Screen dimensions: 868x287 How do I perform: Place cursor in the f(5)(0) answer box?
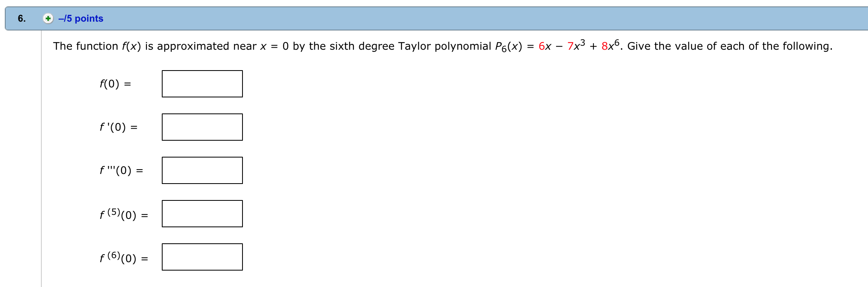pyautogui.click(x=202, y=213)
